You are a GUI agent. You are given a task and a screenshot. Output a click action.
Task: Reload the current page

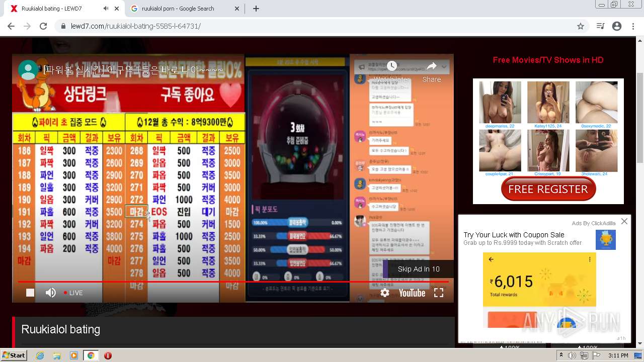(43, 26)
